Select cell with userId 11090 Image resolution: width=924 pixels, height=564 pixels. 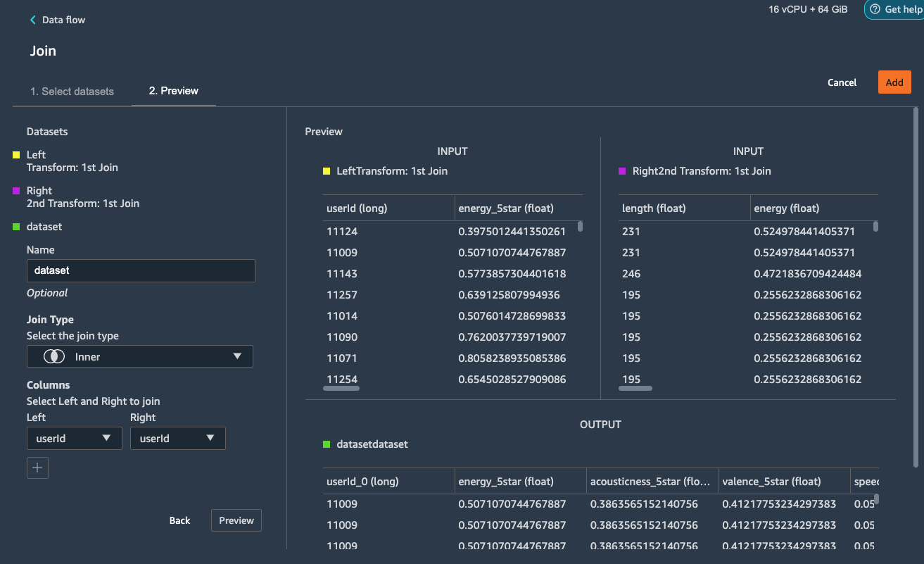342,337
